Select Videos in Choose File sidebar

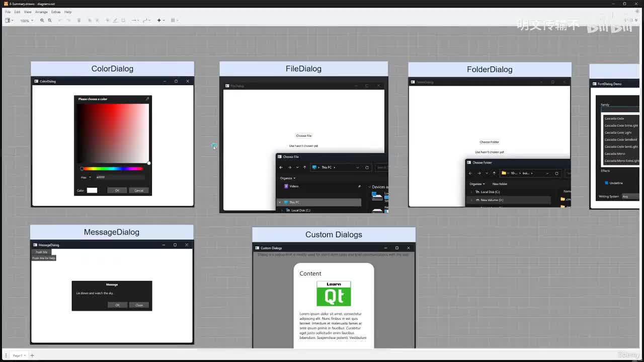point(294,186)
